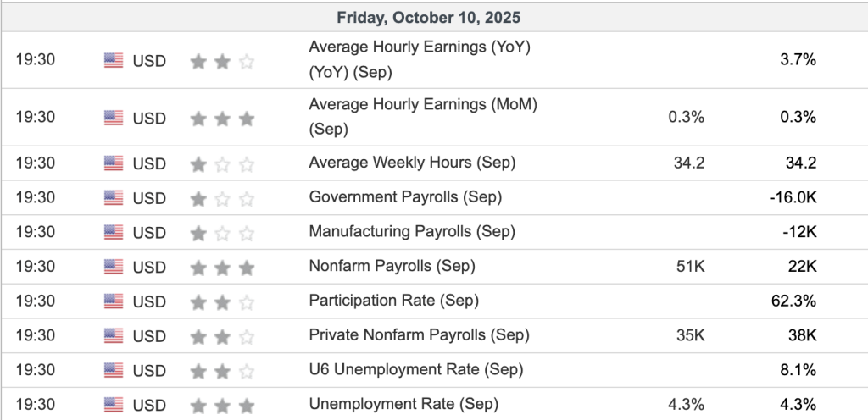Click the stars for Private Nonfarm Payrolls
868x420 pixels.
click(x=222, y=336)
